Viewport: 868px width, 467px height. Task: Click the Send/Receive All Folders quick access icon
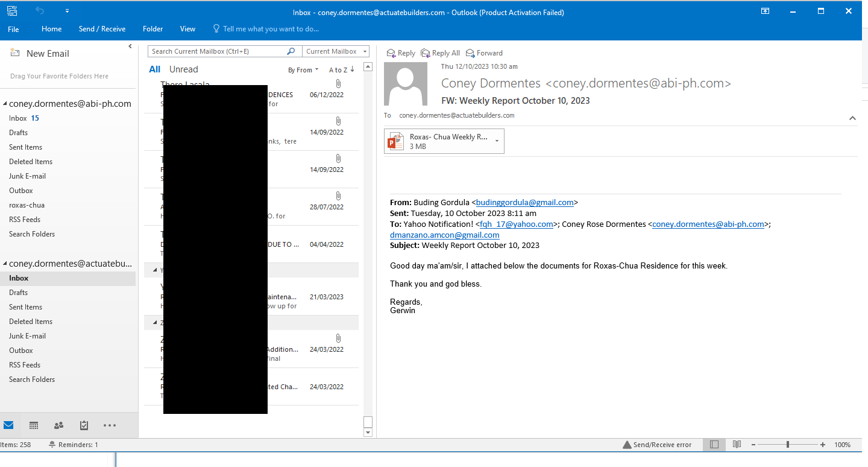click(12, 11)
